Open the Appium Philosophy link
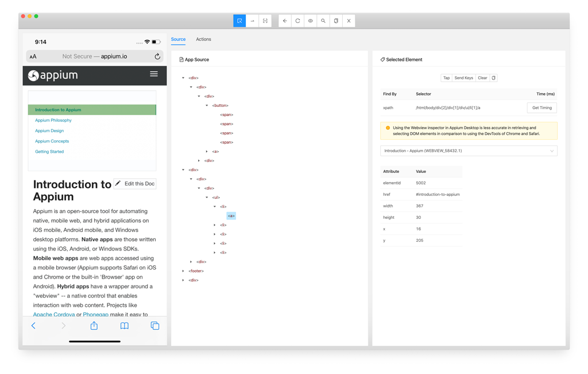The height and width of the screenshot is (374, 588). tap(53, 121)
